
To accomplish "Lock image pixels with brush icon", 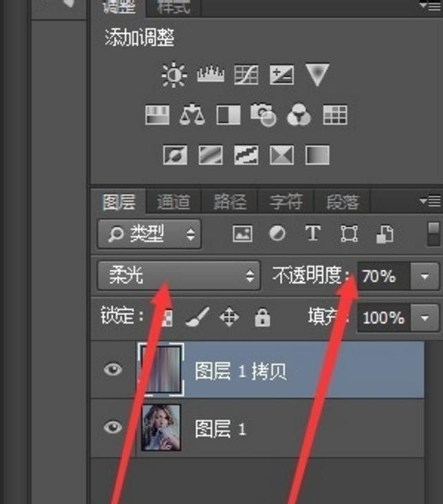I will (x=197, y=317).
